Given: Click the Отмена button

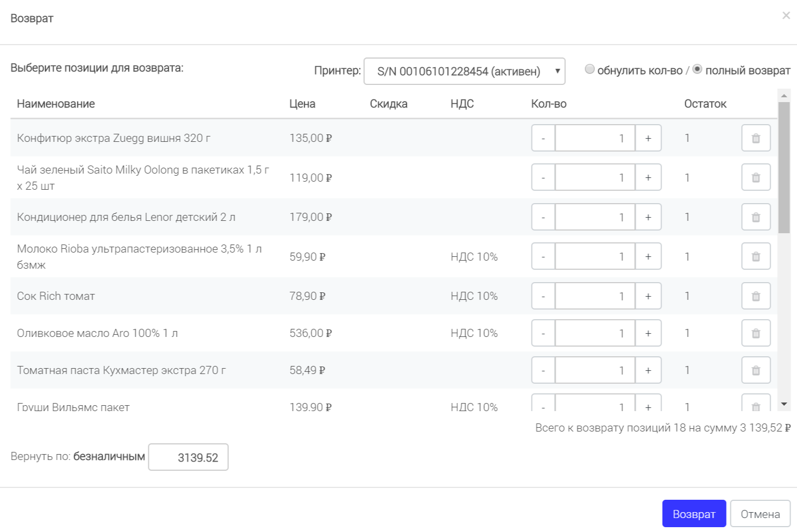Looking at the screenshot, I should point(760,514).
